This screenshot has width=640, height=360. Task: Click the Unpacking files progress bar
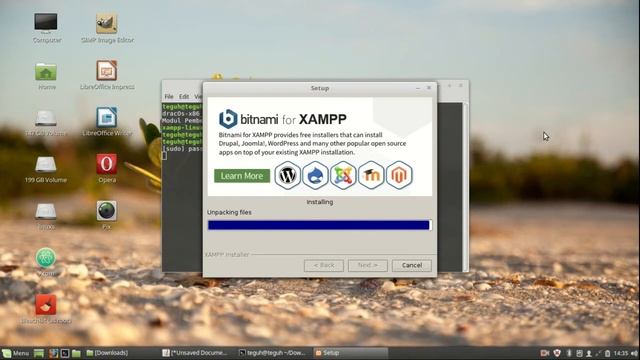pos(320,225)
